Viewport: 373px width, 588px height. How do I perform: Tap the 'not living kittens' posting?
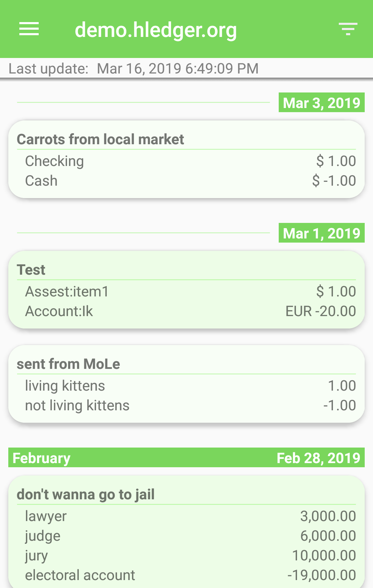tap(186, 405)
